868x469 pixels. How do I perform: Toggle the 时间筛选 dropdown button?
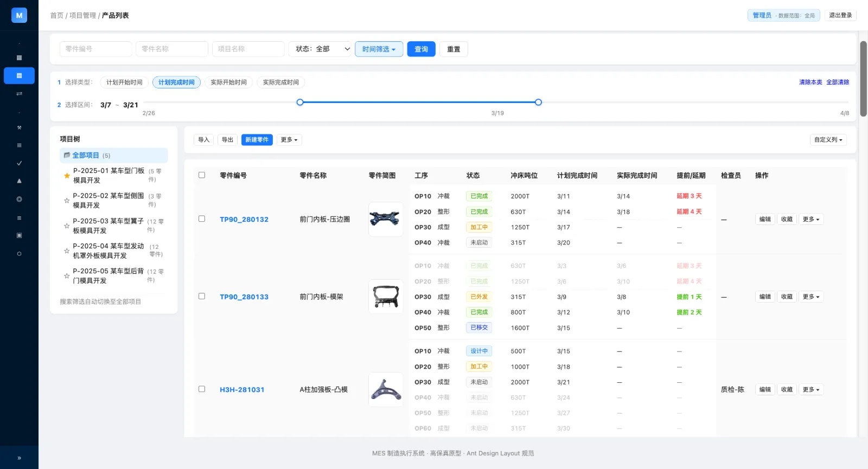click(379, 49)
